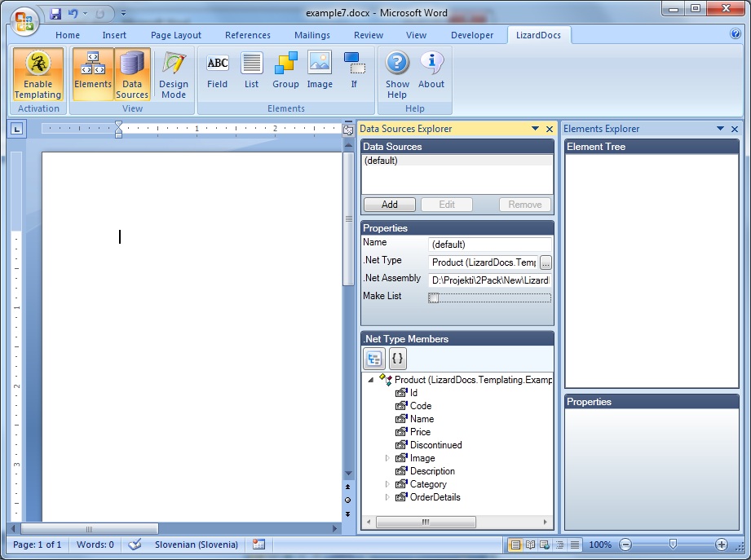The image size is (751, 560).
Task: Open the Office button menu
Action: click(25, 21)
